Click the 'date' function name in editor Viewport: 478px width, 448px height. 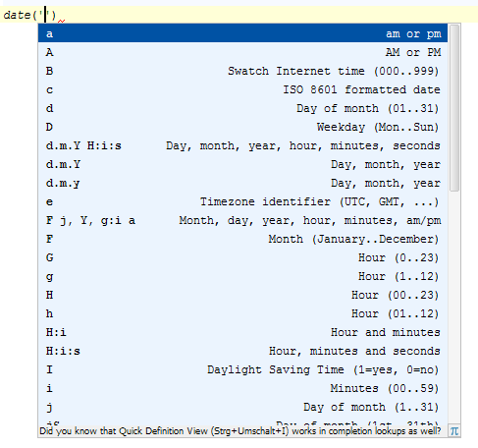[x=17, y=15]
